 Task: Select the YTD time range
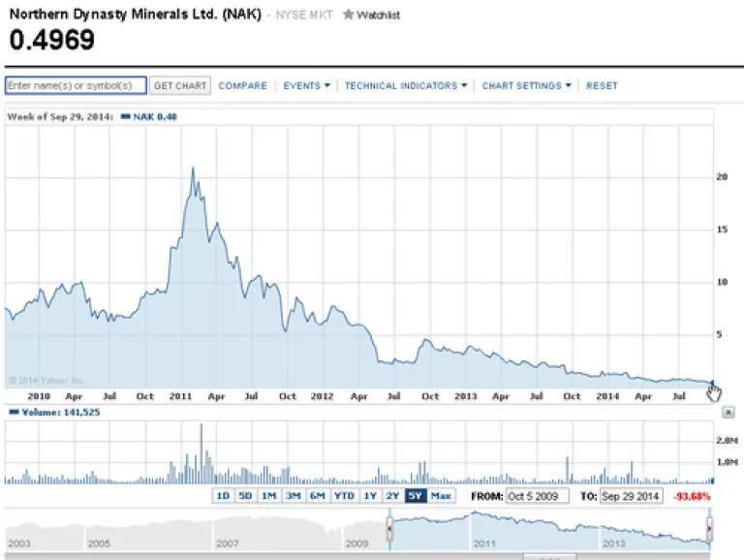coord(344,496)
